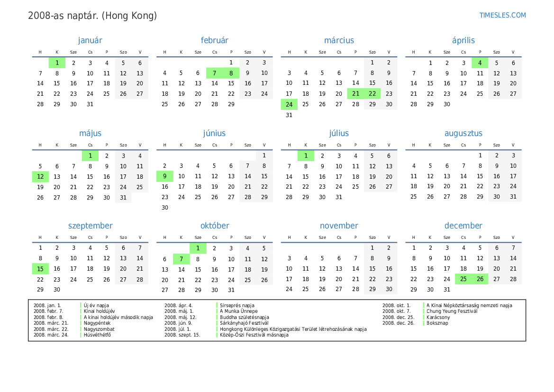Click legend entry "Új év napja"
This screenshot has width=554, height=392.
(96, 305)
